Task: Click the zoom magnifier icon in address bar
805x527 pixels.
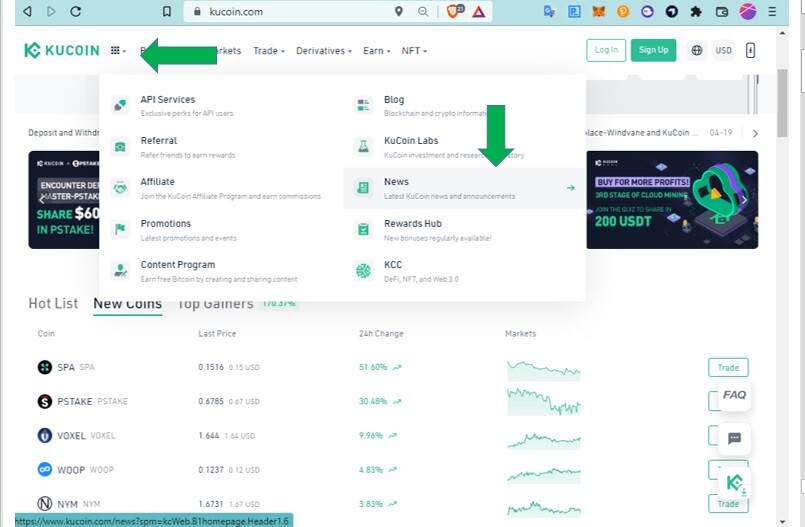Action: 423,11
